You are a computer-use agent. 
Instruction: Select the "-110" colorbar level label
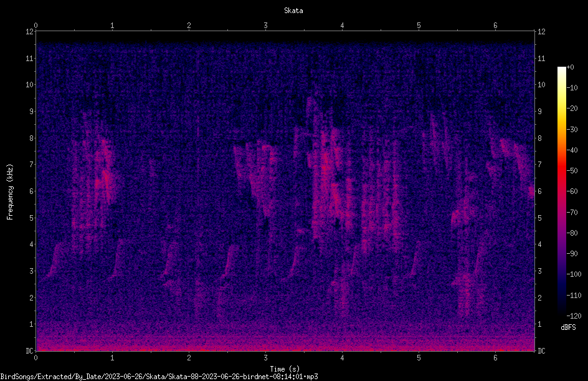[574, 296]
